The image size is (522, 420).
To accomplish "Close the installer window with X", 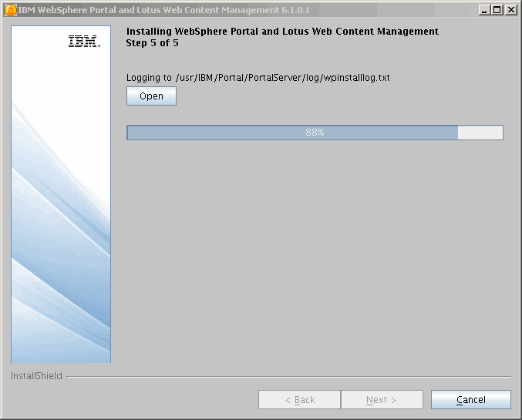I will click(510, 10).
